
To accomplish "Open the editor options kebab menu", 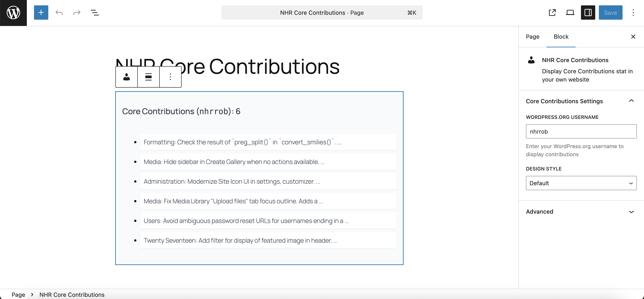I will pyautogui.click(x=633, y=13).
